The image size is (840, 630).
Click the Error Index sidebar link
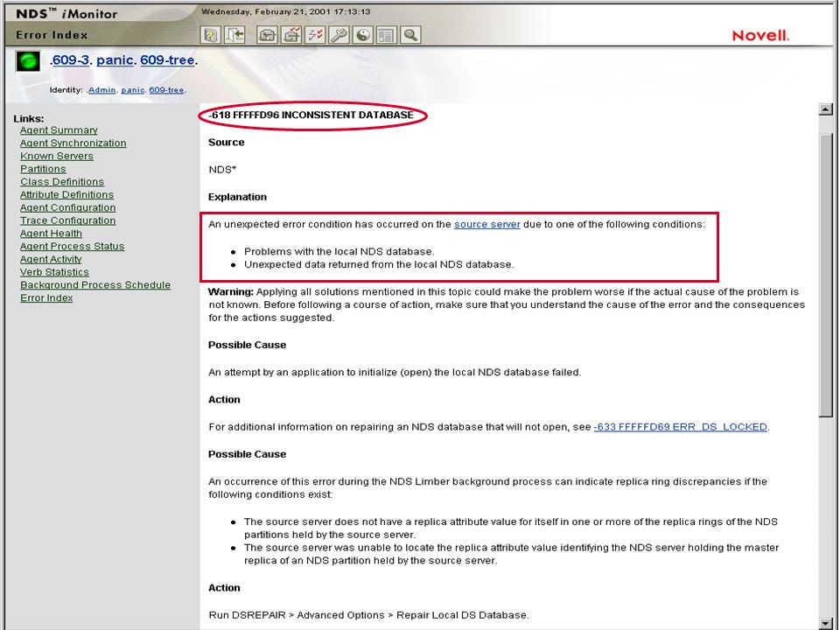coord(46,297)
